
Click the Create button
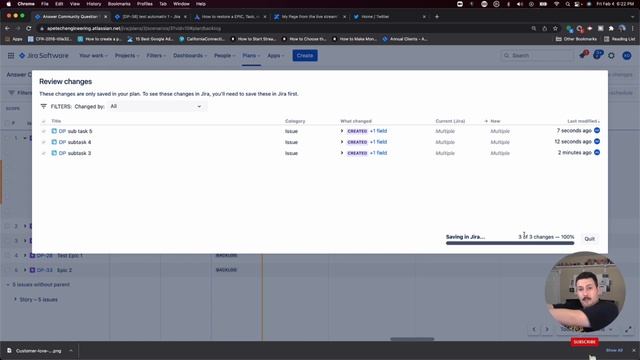[305, 56]
